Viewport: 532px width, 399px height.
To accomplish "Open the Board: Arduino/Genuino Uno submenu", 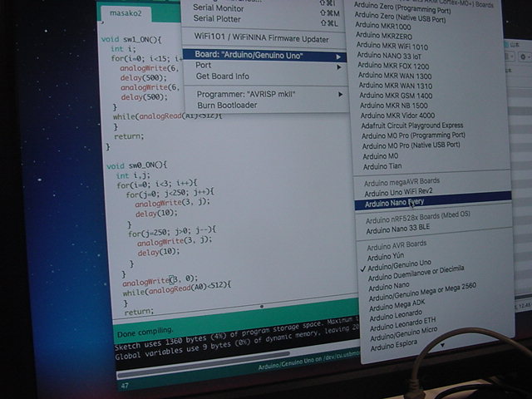I will pyautogui.click(x=264, y=56).
